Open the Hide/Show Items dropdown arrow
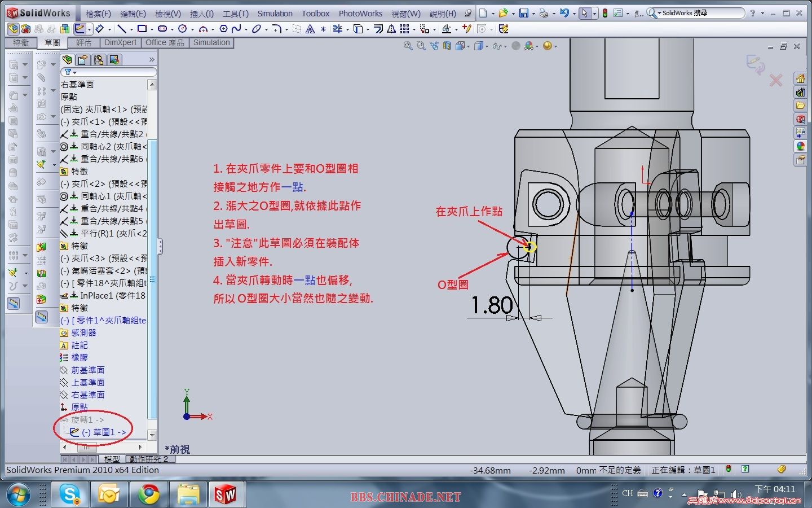 pos(505,46)
